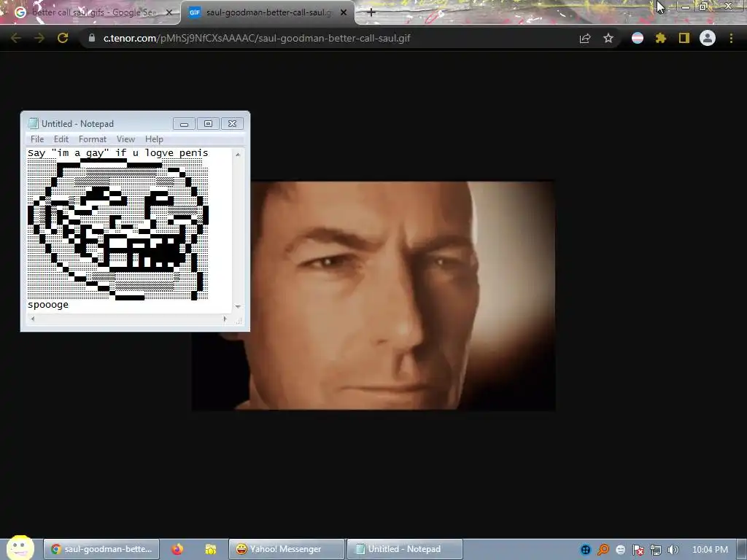747x560 pixels.
Task: Click the blue round tray icon
Action: 586,550
